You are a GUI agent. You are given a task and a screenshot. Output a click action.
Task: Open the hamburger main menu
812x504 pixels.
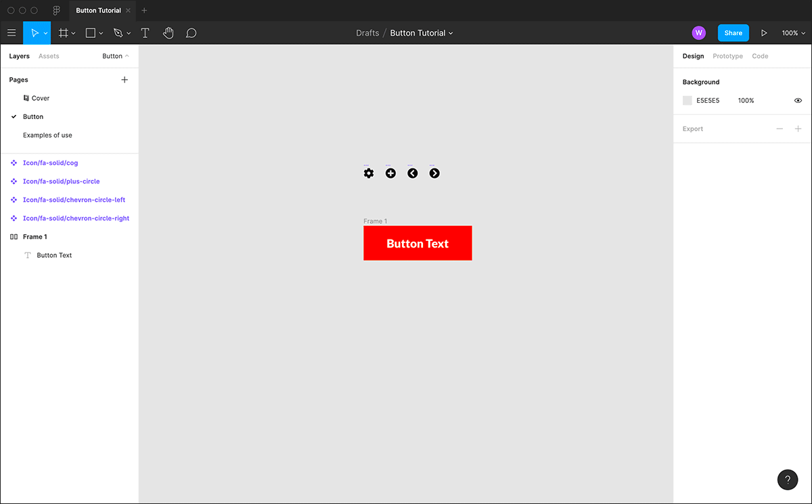(x=12, y=32)
